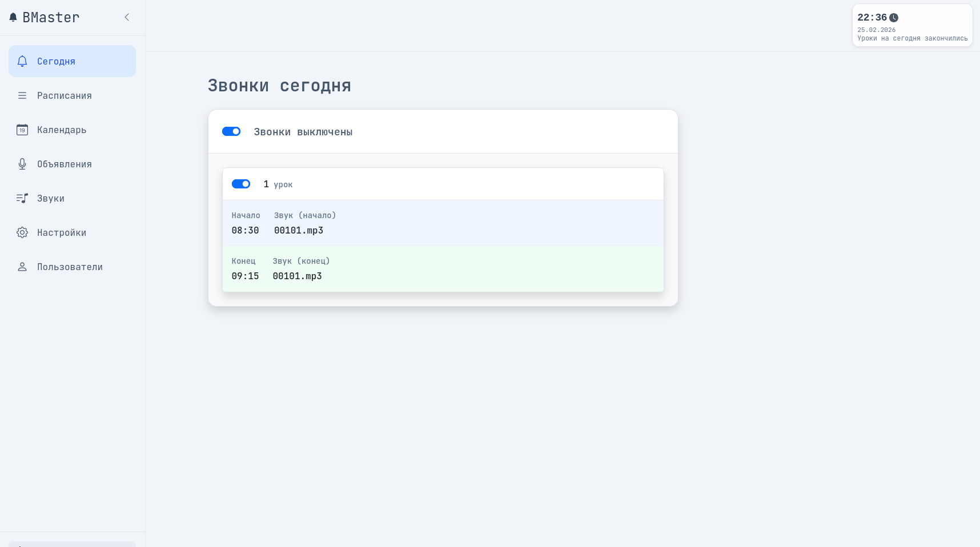Screen dimensions: 980x547
Task: Click the lesson end row with 09:15
Action: click(443, 269)
